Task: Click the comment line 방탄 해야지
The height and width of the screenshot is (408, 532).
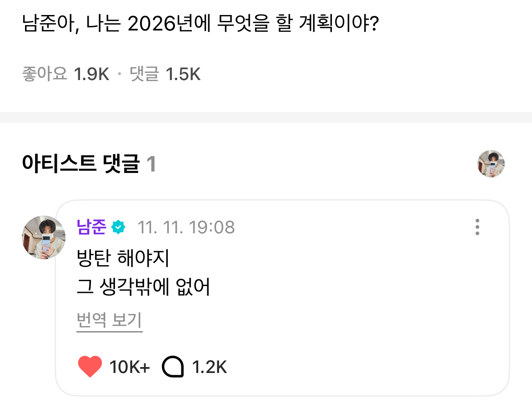Action: (124, 259)
